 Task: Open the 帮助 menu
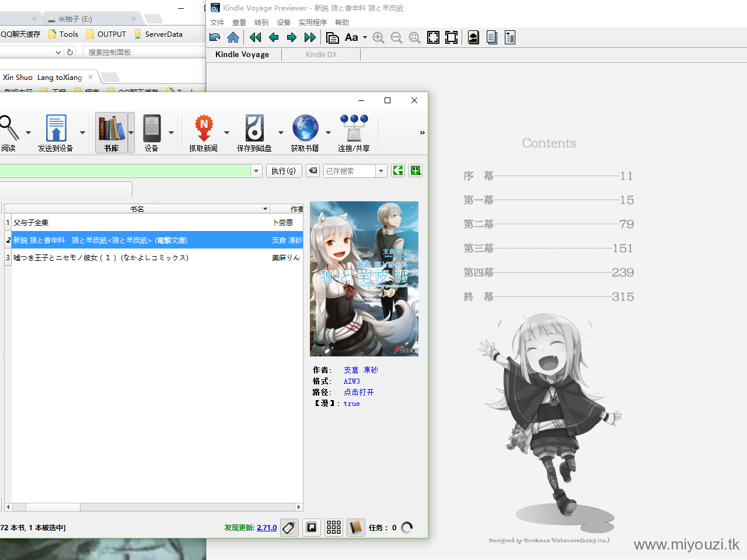[342, 22]
